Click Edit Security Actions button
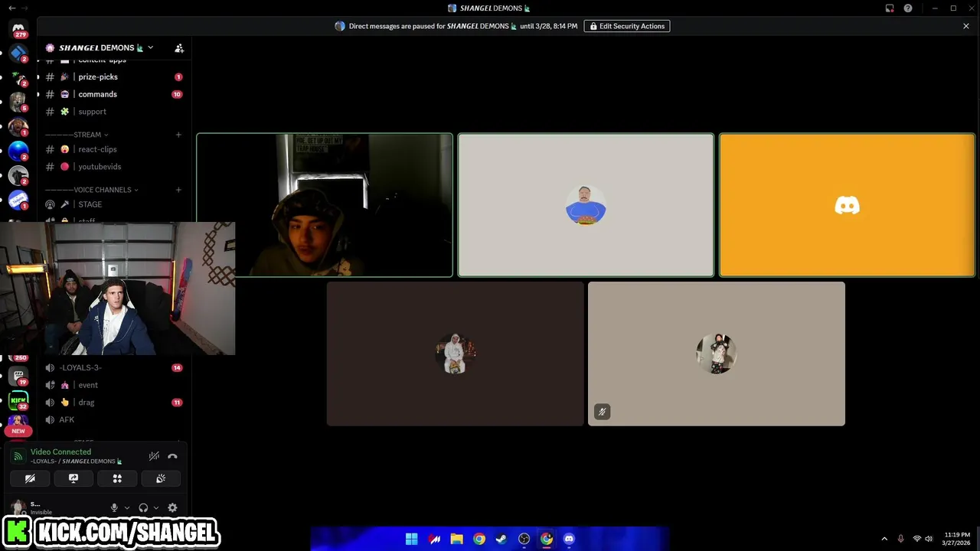 [x=627, y=26]
